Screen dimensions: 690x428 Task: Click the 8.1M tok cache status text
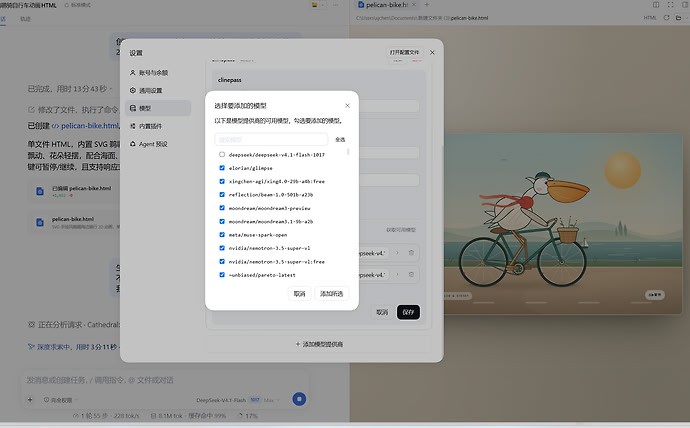pyautogui.click(x=188, y=416)
